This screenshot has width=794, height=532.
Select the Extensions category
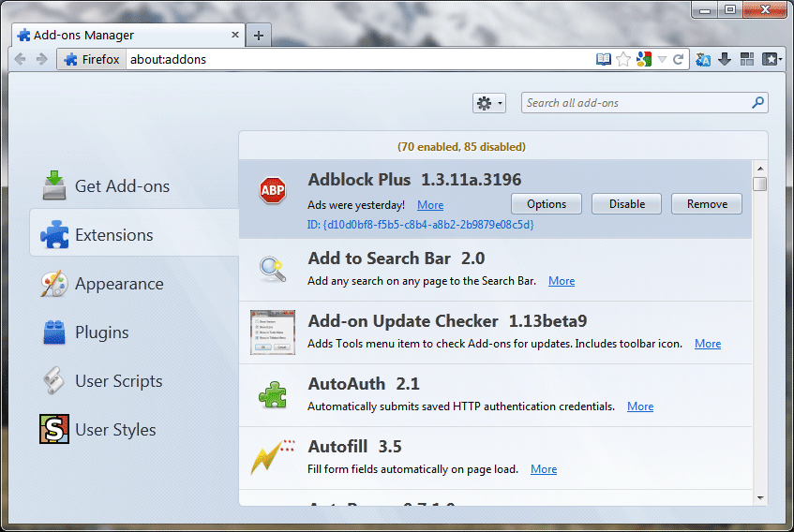[x=134, y=235]
